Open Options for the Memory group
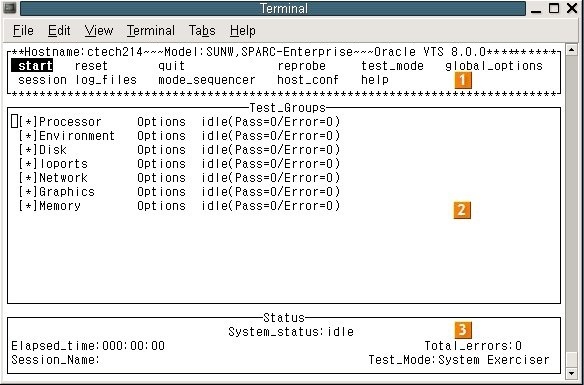This screenshot has width=584, height=385. (x=161, y=206)
